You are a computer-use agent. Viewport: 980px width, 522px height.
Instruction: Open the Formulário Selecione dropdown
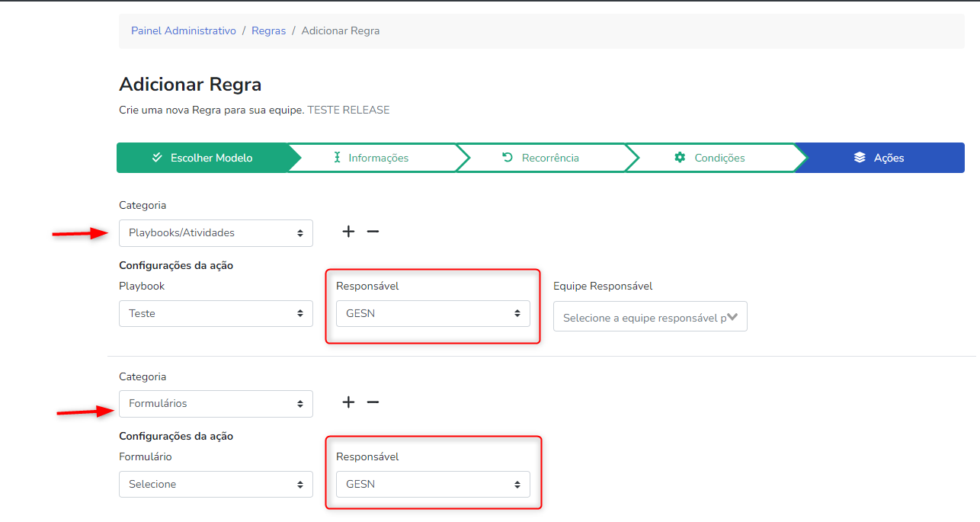(216, 484)
